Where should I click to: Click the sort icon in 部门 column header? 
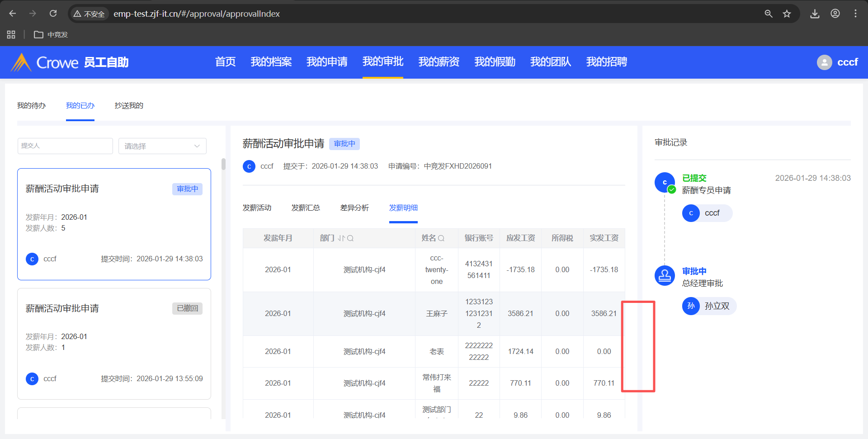341,238
